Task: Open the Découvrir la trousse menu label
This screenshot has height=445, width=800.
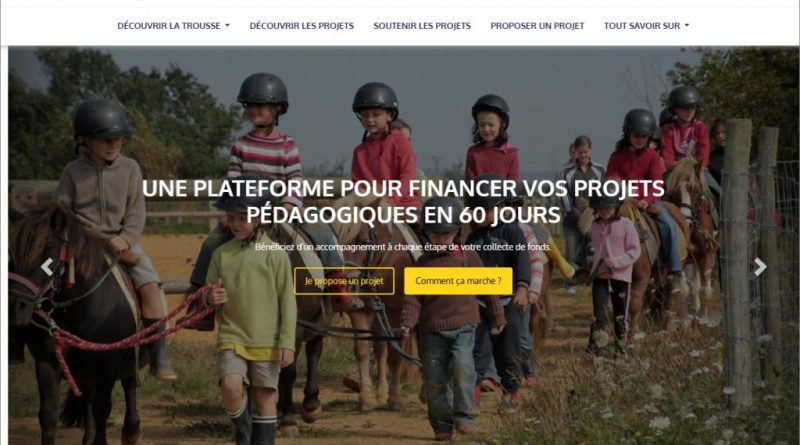Action: click(x=169, y=26)
